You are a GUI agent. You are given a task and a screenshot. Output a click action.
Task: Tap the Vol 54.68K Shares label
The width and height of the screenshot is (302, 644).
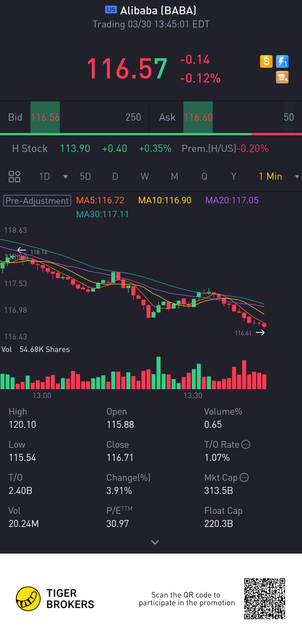36,349
